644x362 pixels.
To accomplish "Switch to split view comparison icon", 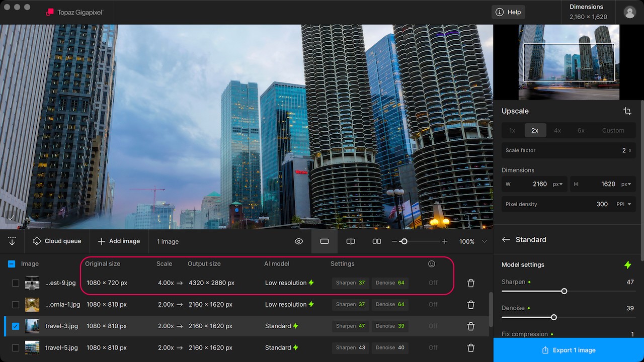I will [x=351, y=241].
